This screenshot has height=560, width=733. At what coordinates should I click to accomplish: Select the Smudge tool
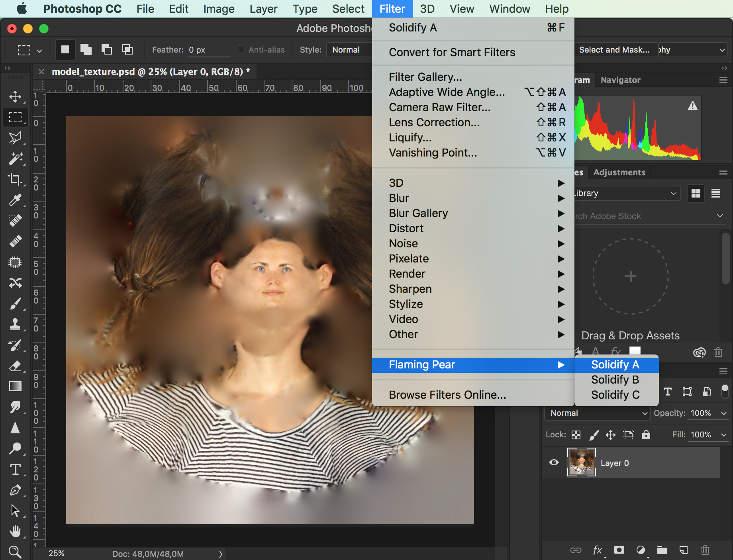15,407
